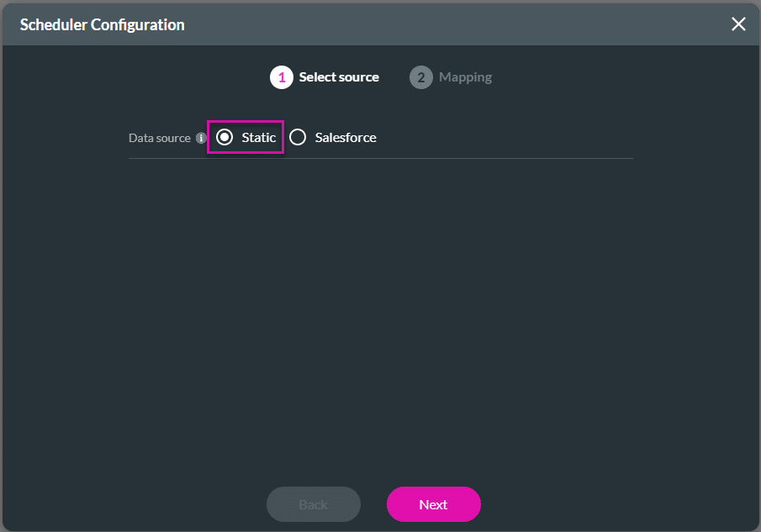The height and width of the screenshot is (532, 761).
Task: Click the highlighted Static selection box
Action: [246, 136]
